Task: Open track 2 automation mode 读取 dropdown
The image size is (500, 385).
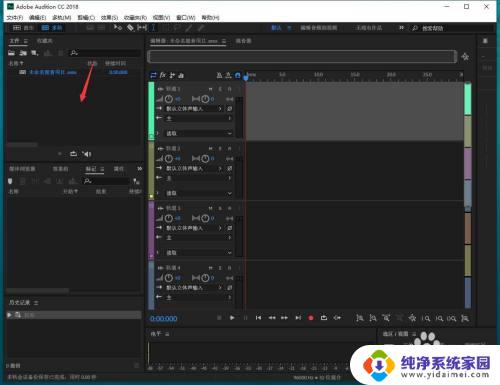Action: click(199, 193)
